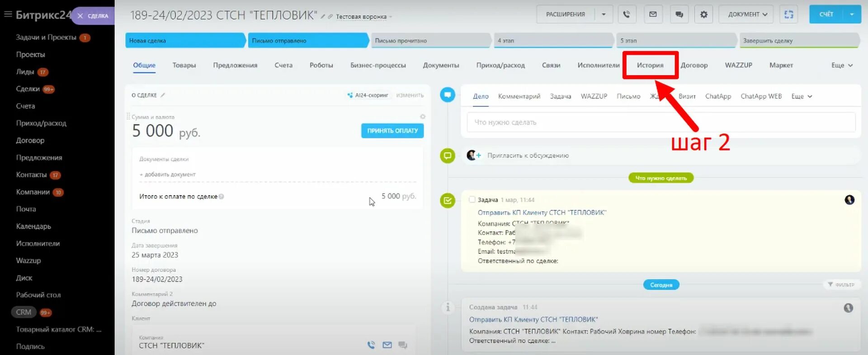Open chat bubbles icon in top toolbar
Image resolution: width=868 pixels, height=355 pixels.
[x=679, y=14]
